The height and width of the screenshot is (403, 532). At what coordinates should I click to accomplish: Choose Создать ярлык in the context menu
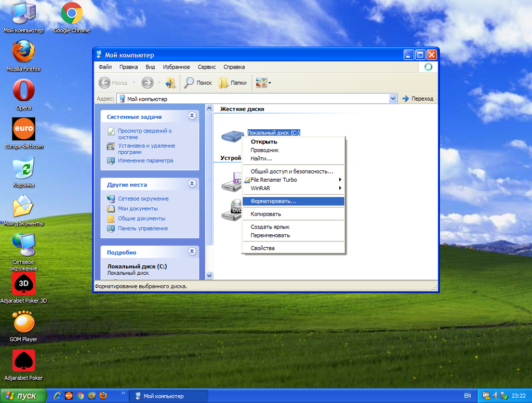click(294, 227)
